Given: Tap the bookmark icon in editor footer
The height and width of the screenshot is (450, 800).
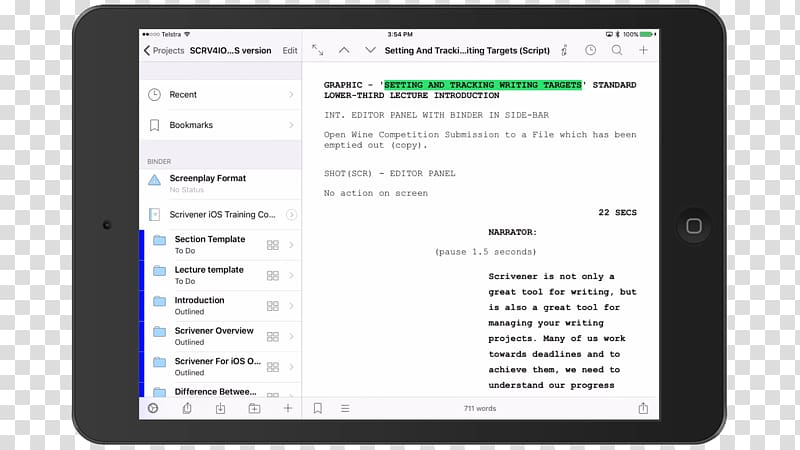Looking at the screenshot, I should pyautogui.click(x=318, y=408).
